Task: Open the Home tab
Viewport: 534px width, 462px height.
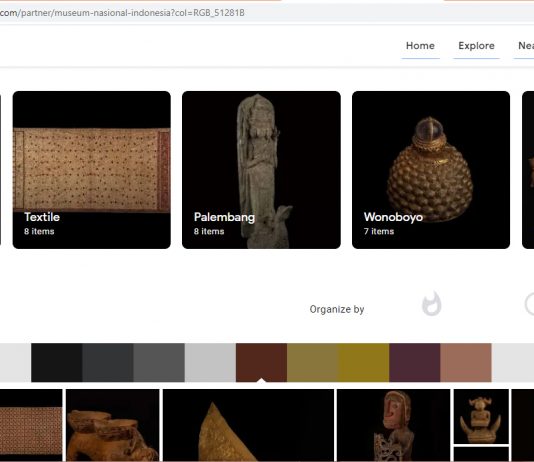Action: coord(420,46)
